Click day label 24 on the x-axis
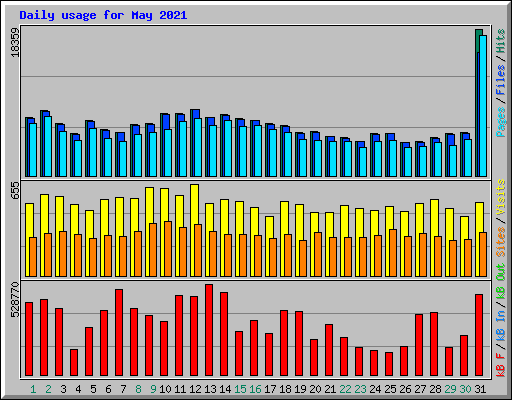Screen dimensions: 512x400 [x=375, y=389]
